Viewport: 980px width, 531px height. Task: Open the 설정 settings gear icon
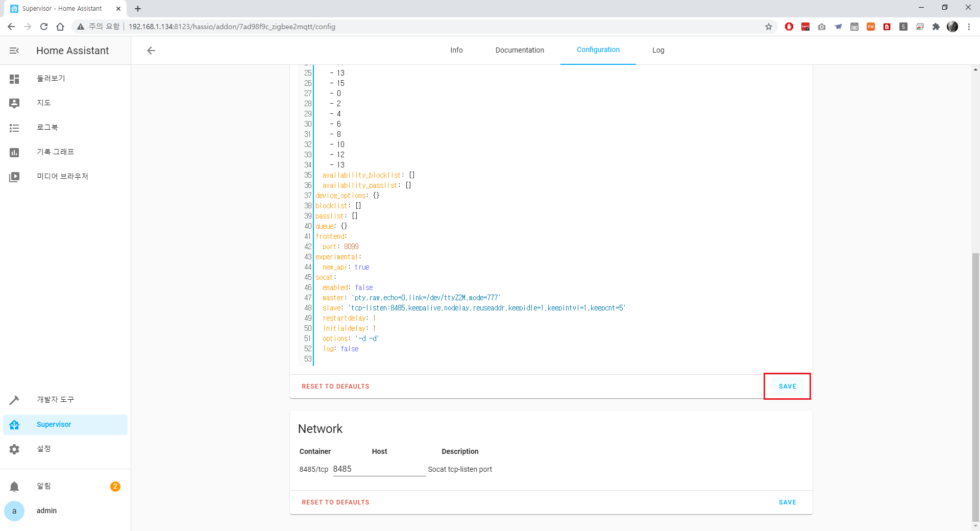coord(14,449)
